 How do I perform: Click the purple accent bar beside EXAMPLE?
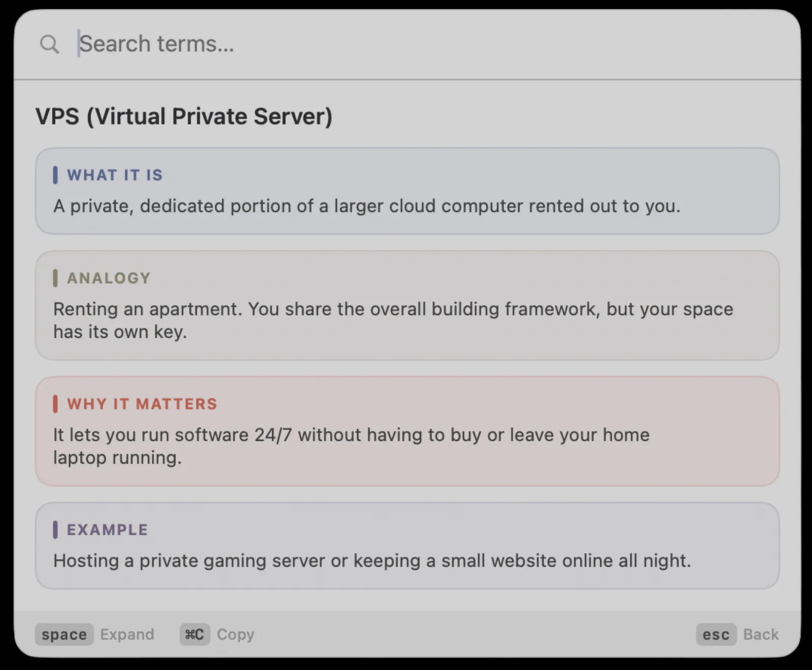coord(55,530)
